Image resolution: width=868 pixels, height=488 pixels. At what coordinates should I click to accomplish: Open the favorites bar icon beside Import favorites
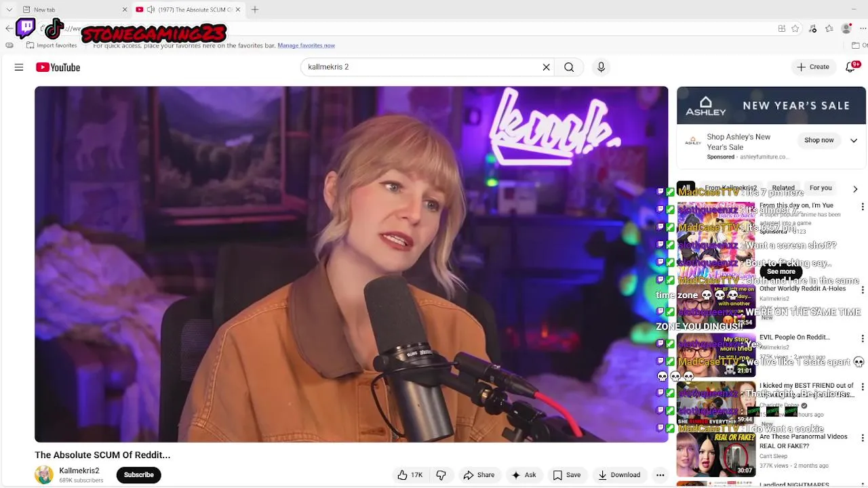[x=9, y=45]
